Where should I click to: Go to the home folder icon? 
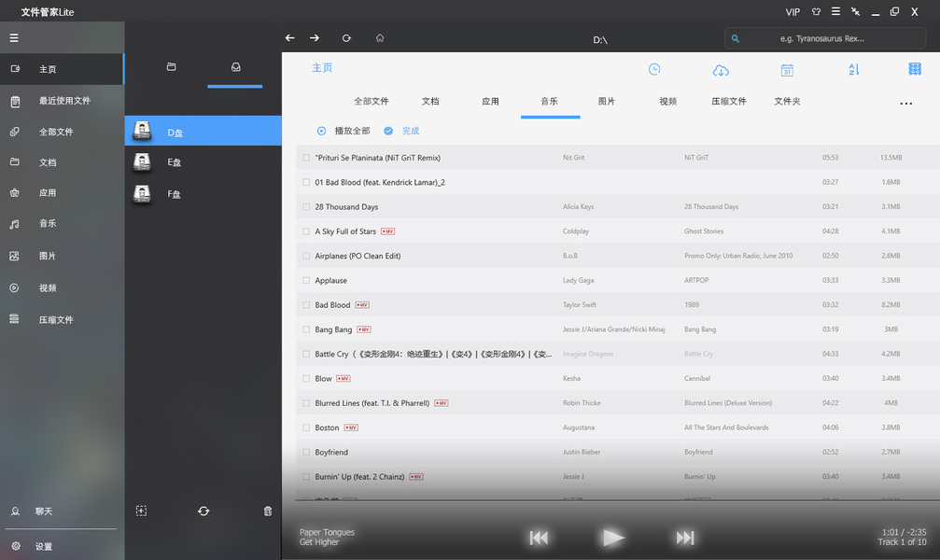[x=380, y=37]
